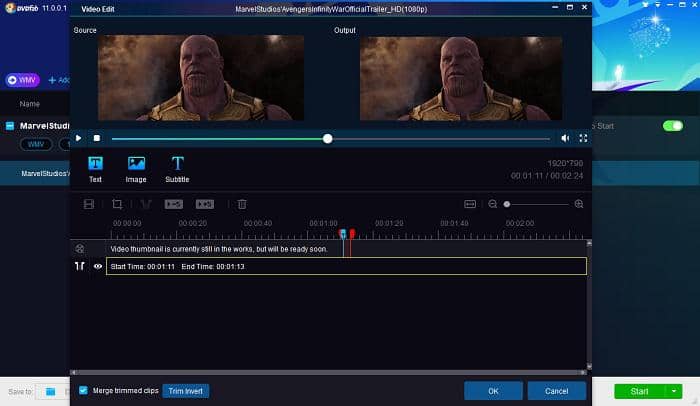Image resolution: width=700 pixels, height=406 pixels.
Task: Click the 00:01:00 ruler mark
Action: click(324, 223)
